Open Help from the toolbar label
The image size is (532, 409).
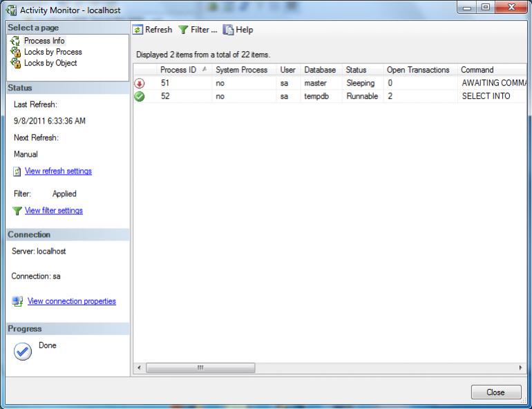point(245,30)
